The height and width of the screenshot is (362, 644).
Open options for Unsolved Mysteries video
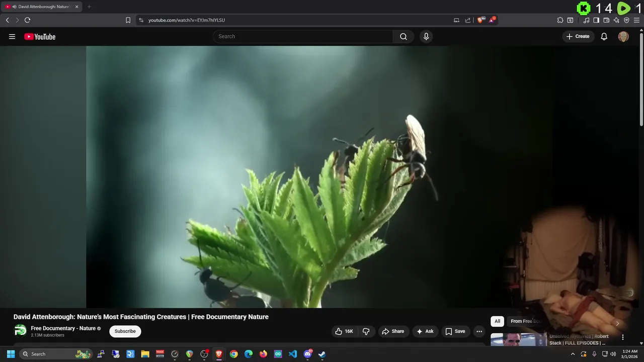click(622, 337)
